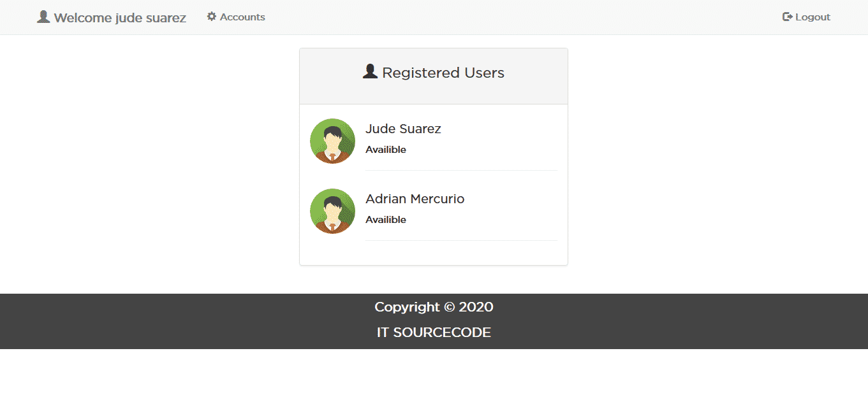Open Jude Suarez's profile by clicking his name
The width and height of the screenshot is (868, 416).
pyautogui.click(x=403, y=129)
